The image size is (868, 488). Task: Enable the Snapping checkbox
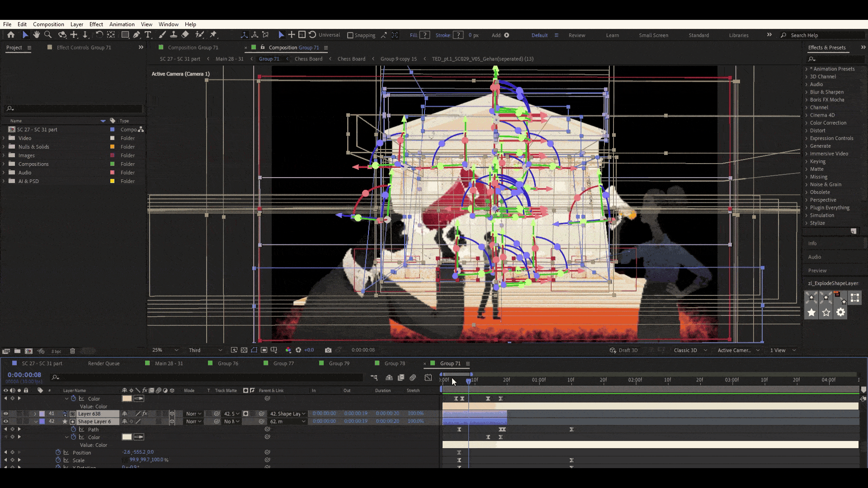pyautogui.click(x=350, y=35)
